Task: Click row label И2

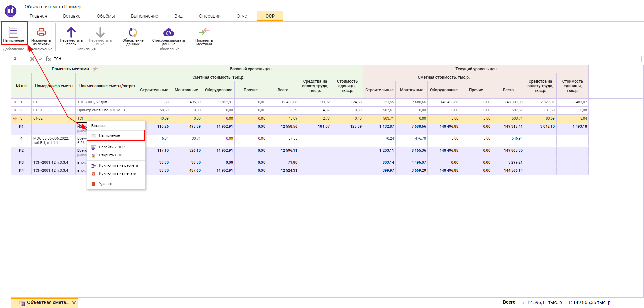Action: click(x=21, y=151)
